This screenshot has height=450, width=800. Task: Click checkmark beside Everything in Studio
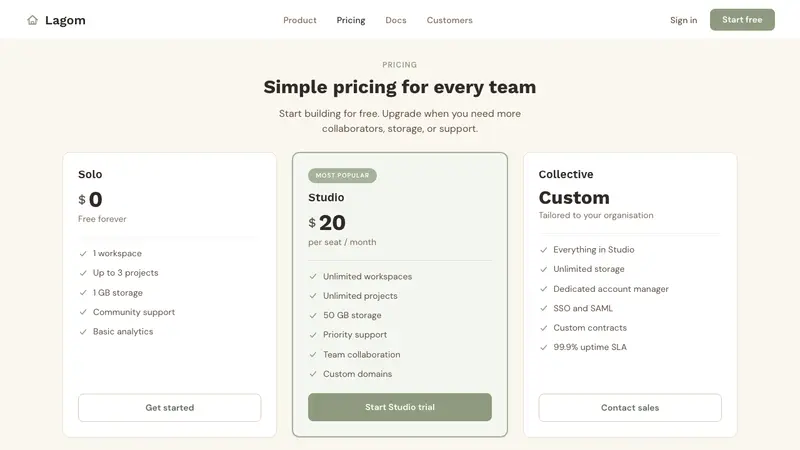click(x=544, y=249)
